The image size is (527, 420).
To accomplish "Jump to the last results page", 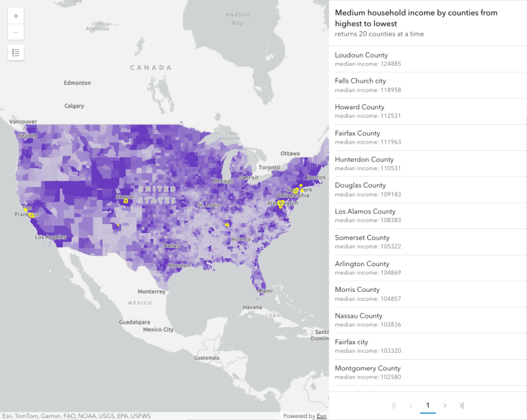I will (461, 406).
